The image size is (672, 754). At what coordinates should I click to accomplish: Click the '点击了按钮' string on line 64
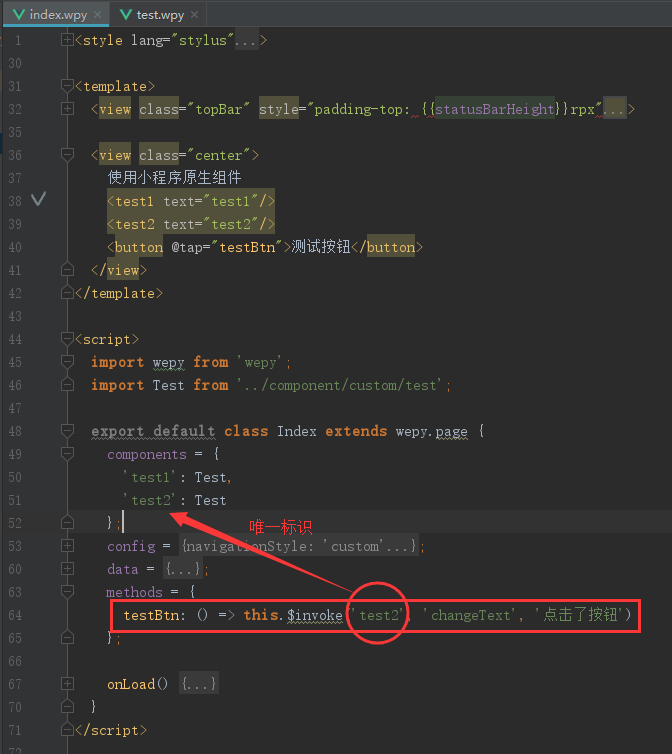pos(579,615)
